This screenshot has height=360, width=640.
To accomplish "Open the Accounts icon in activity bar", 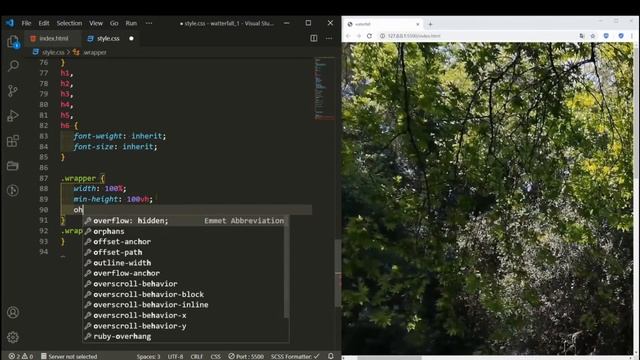I will (13, 313).
